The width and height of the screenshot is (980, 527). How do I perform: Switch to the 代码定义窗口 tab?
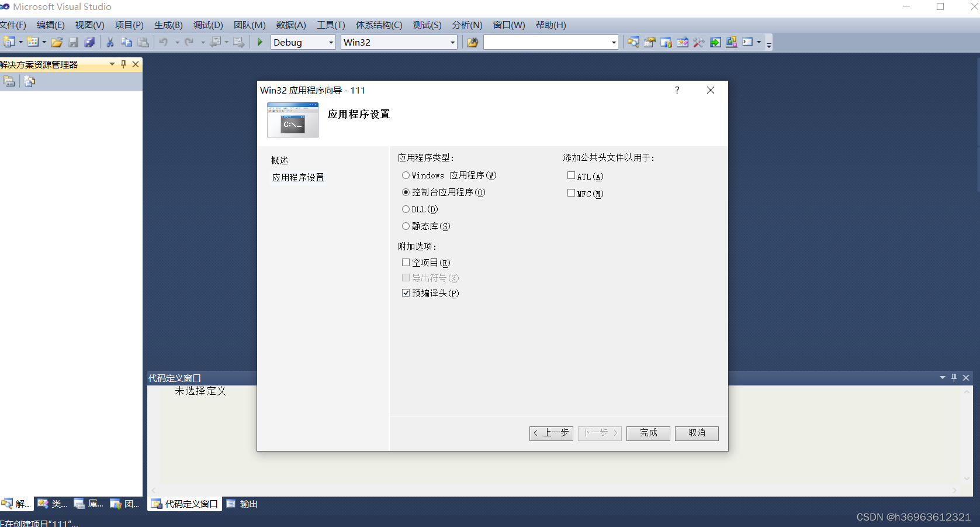185,504
